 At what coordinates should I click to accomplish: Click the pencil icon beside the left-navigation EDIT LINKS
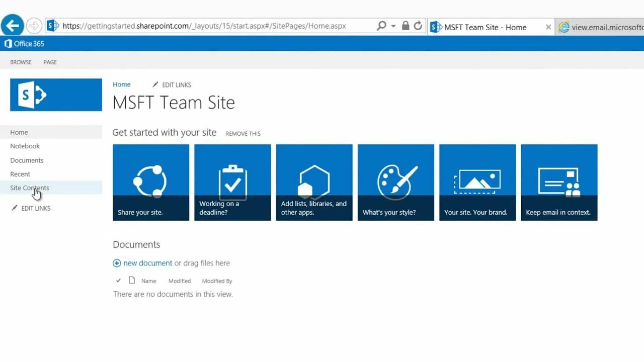pyautogui.click(x=15, y=208)
